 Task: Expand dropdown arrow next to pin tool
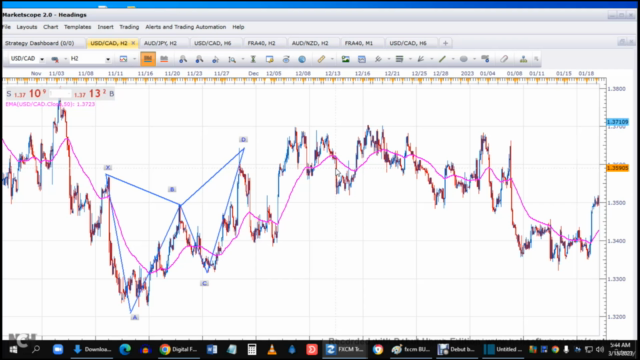[389, 59]
